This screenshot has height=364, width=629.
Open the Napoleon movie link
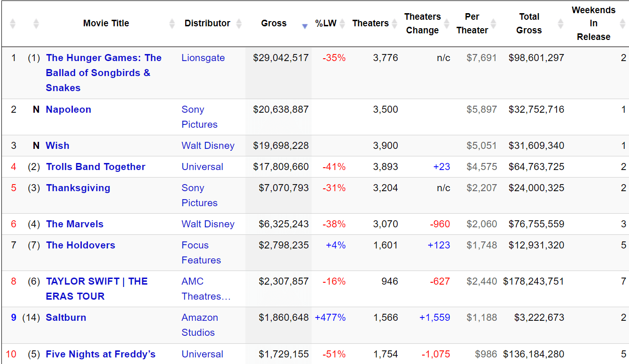(69, 109)
